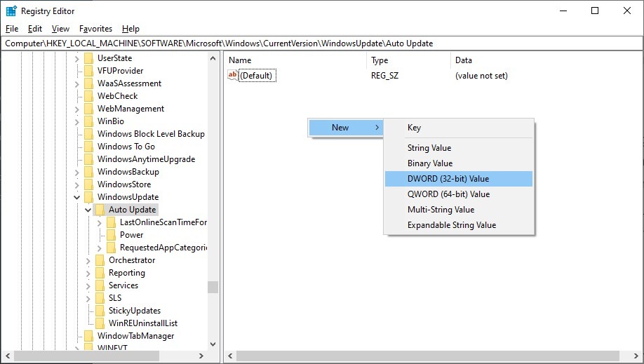Open the Help menu
Viewport: 644px width, 364px height.
130,29
